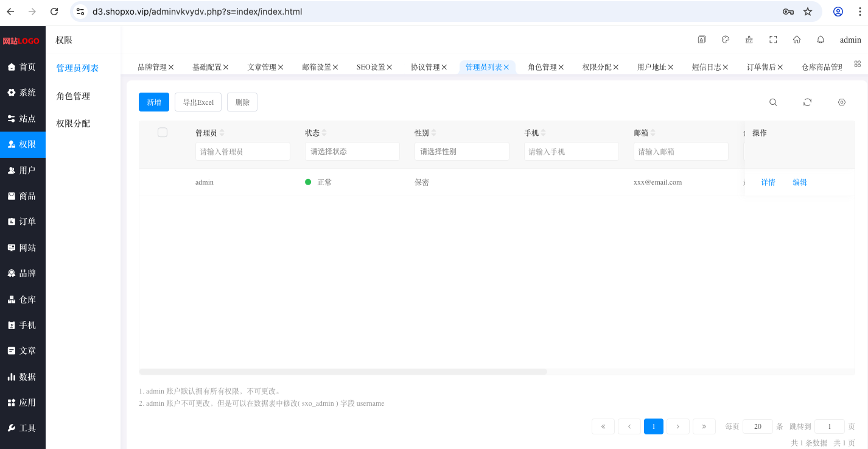The image size is (868, 449).
Task: Refresh the admin list table
Action: pyautogui.click(x=807, y=102)
